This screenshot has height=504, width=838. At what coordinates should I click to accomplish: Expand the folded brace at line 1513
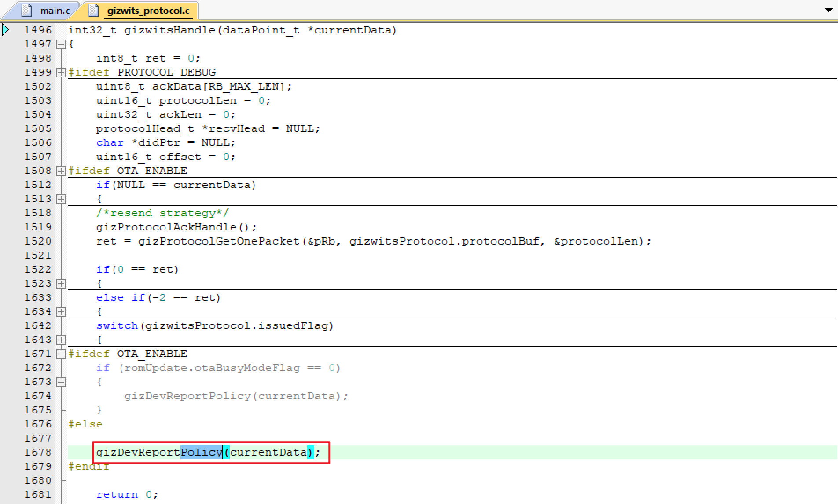pos(62,199)
